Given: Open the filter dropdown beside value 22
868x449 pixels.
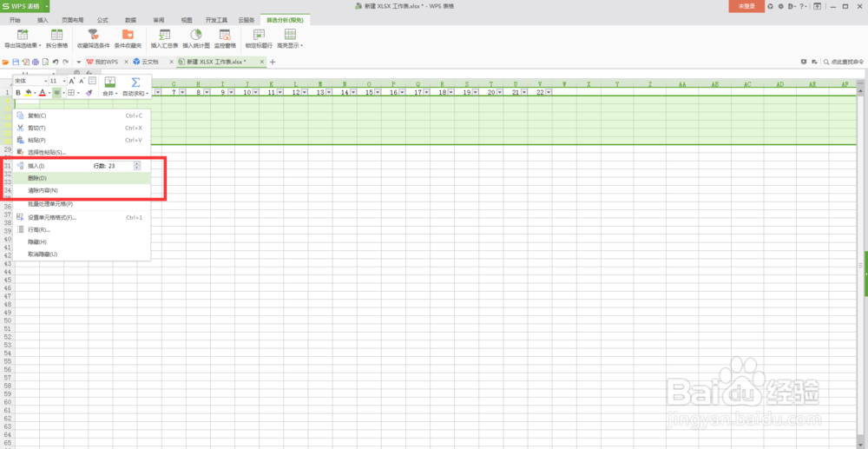Looking at the screenshot, I should (548, 92).
